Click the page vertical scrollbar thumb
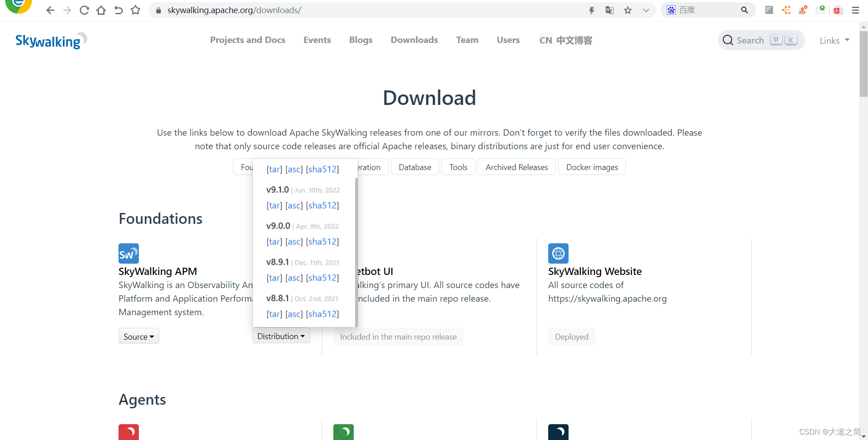 click(863, 64)
